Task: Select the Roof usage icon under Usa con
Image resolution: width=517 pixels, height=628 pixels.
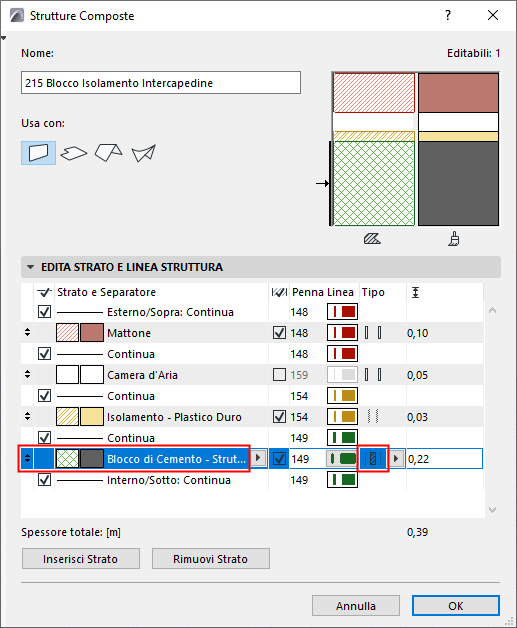Action: 109,153
